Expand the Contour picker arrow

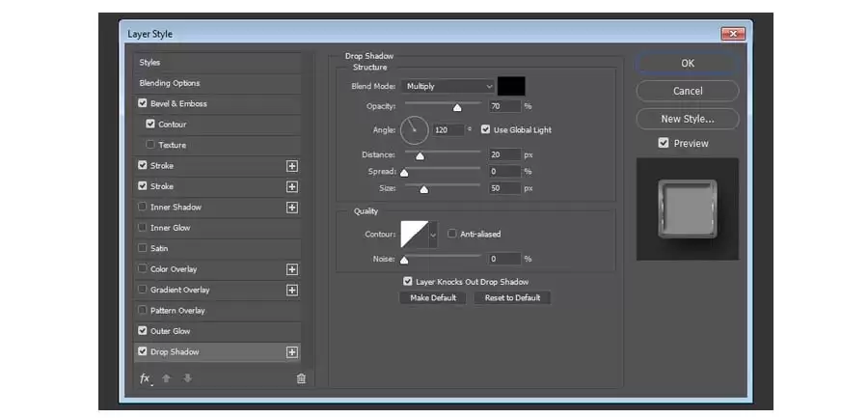(x=433, y=235)
